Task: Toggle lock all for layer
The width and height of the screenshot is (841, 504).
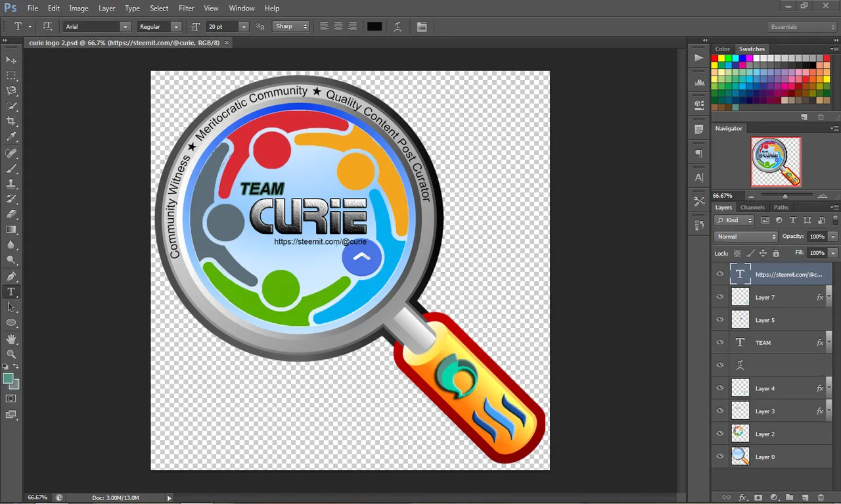Action: [776, 253]
